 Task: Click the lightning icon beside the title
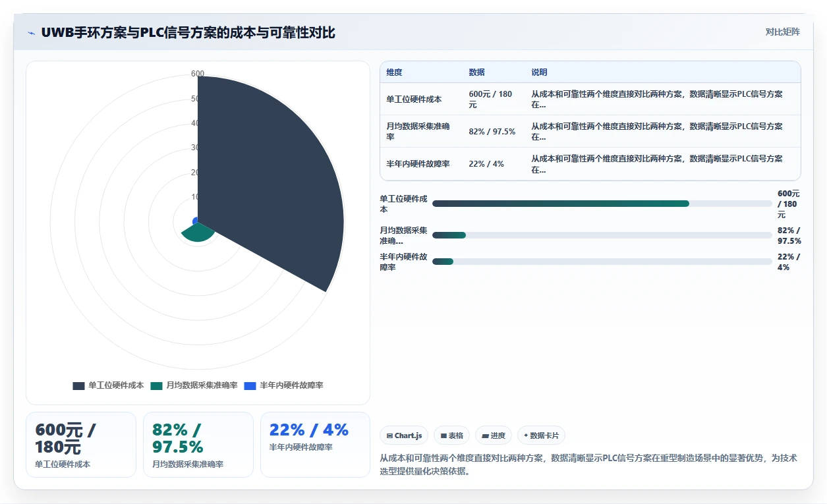pyautogui.click(x=32, y=33)
